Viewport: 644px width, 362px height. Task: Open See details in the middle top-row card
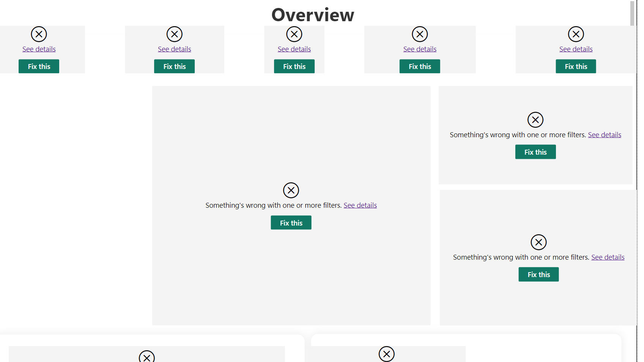(x=294, y=49)
